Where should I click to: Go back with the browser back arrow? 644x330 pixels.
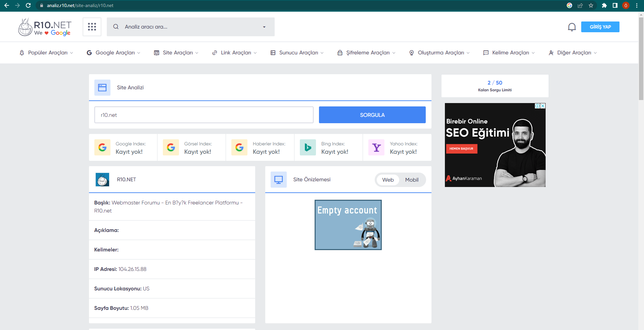coord(7,5)
